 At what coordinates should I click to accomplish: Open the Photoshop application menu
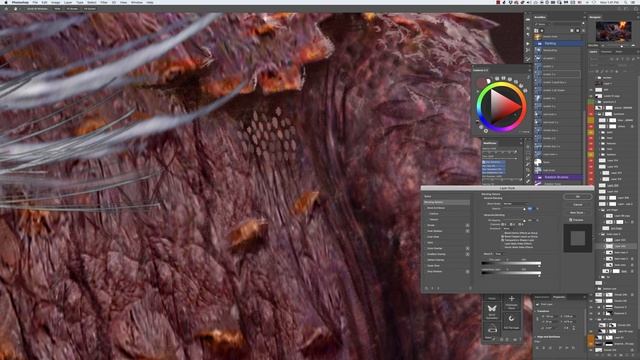click(20, 2)
